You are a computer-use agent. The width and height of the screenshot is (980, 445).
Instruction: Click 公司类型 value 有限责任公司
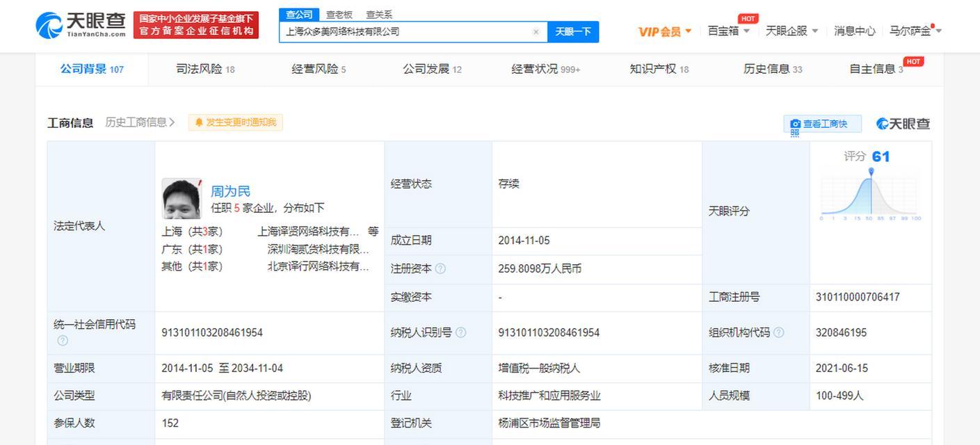pos(236,396)
